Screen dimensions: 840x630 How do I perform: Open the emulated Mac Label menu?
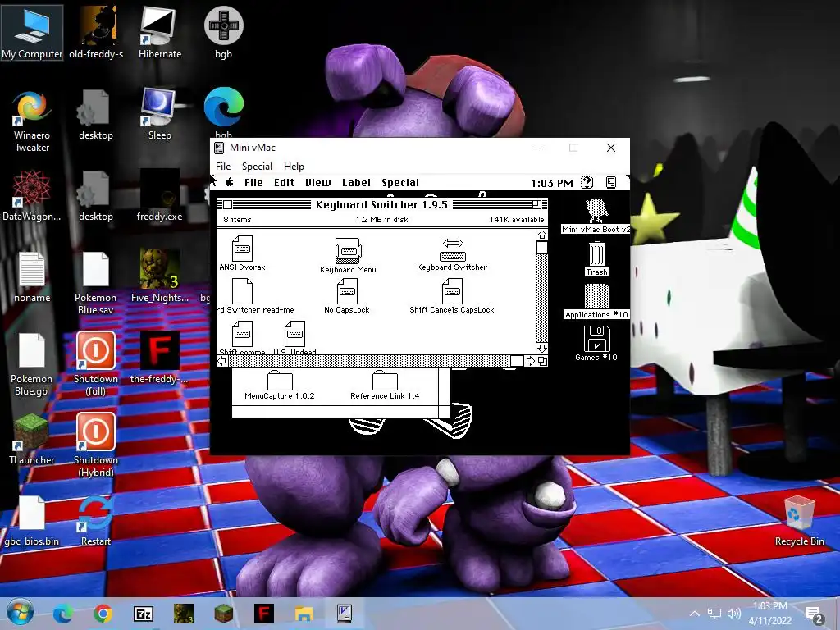click(x=356, y=183)
